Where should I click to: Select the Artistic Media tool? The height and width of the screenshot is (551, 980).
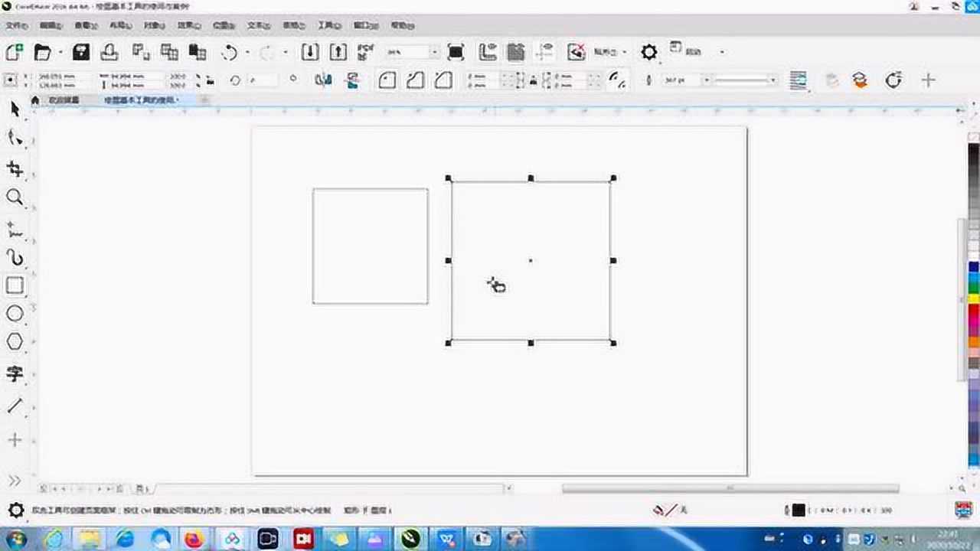(x=15, y=257)
